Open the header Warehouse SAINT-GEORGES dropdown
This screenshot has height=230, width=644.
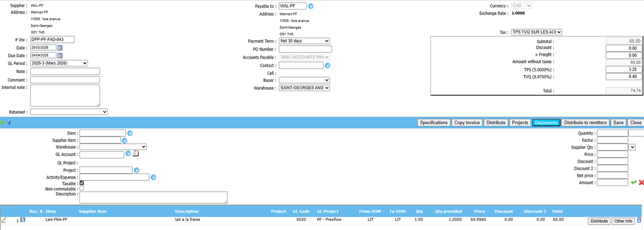pyautogui.click(x=304, y=88)
